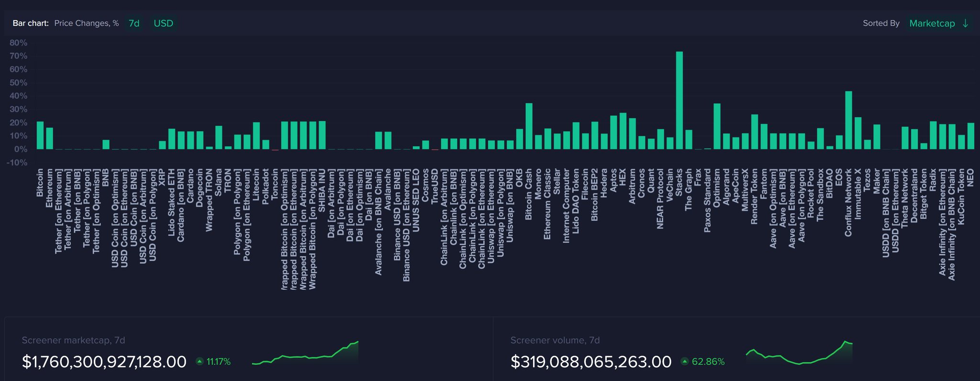This screenshot has width=980, height=381.
Task: Click the VeChain axis label
Action: tap(670, 185)
